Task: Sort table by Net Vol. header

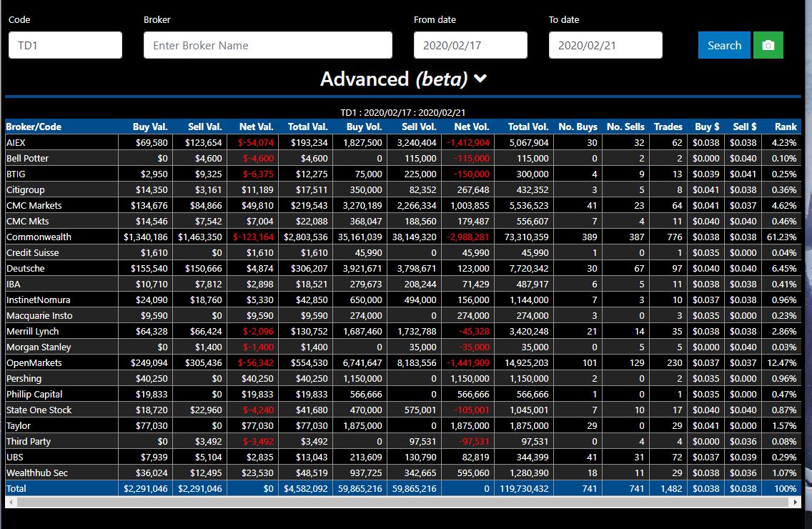Action: click(471, 127)
